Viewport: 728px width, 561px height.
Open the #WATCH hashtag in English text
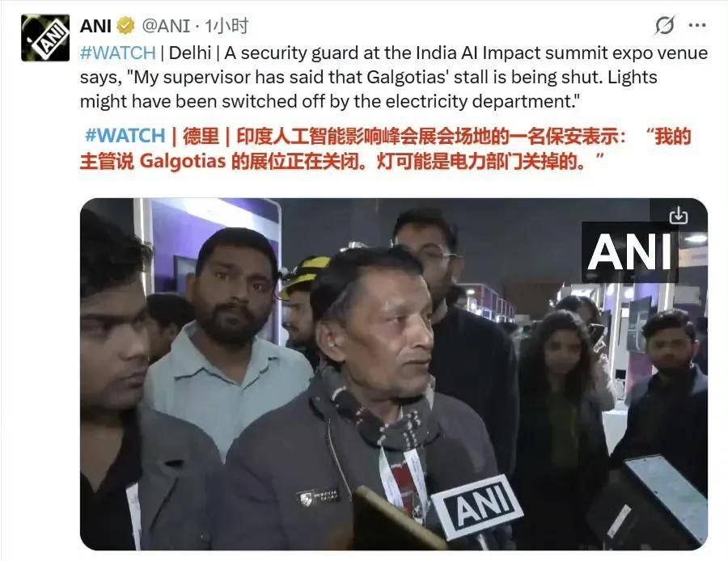pyautogui.click(x=118, y=53)
